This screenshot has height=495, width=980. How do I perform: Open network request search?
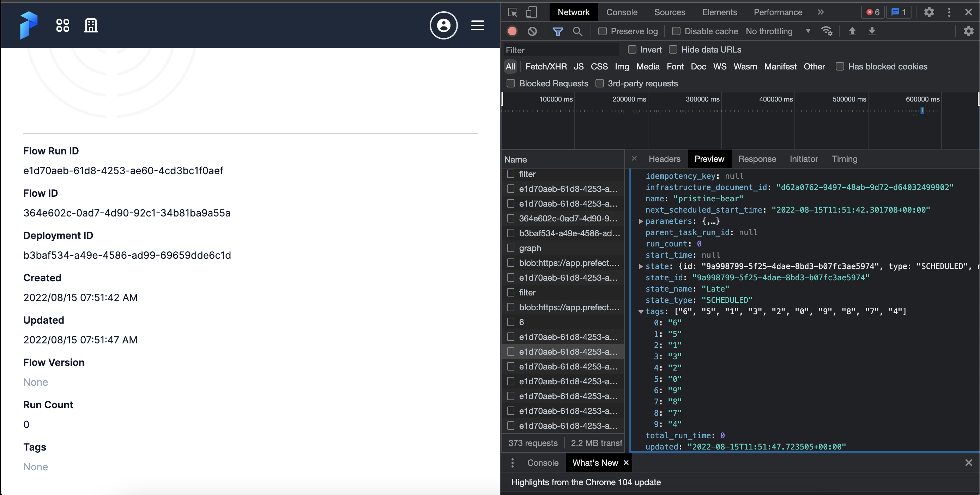click(578, 31)
